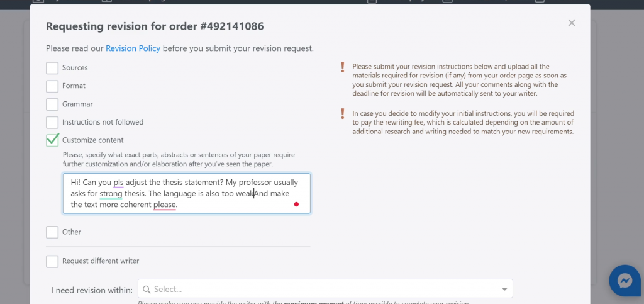Enable the Request different writer option
The width and height of the screenshot is (644, 304).
(x=52, y=261)
